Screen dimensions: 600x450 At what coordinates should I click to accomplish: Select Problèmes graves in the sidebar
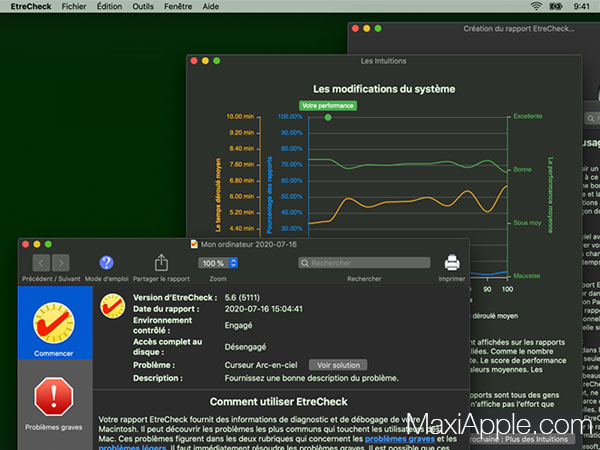pyautogui.click(x=54, y=403)
